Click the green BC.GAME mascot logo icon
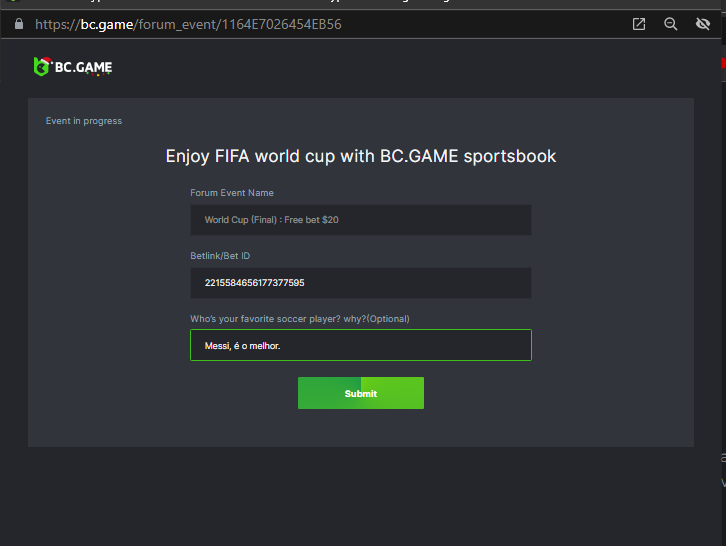 click(x=42, y=68)
